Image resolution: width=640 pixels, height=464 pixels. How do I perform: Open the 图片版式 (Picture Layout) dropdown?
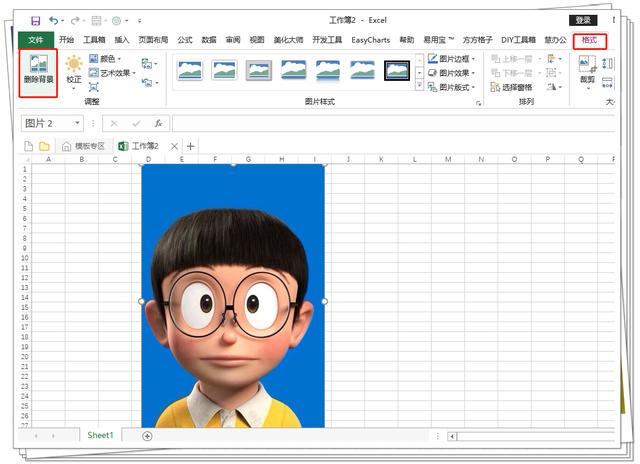coord(451,87)
